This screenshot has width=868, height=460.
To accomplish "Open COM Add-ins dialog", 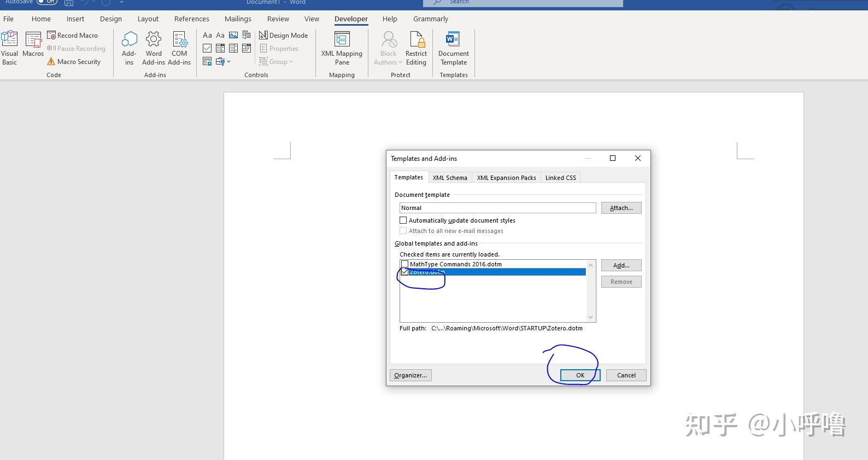I will [x=179, y=48].
